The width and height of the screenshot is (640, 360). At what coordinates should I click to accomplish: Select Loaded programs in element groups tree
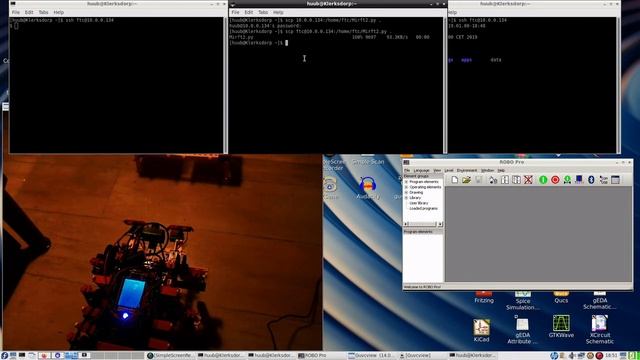point(423,208)
